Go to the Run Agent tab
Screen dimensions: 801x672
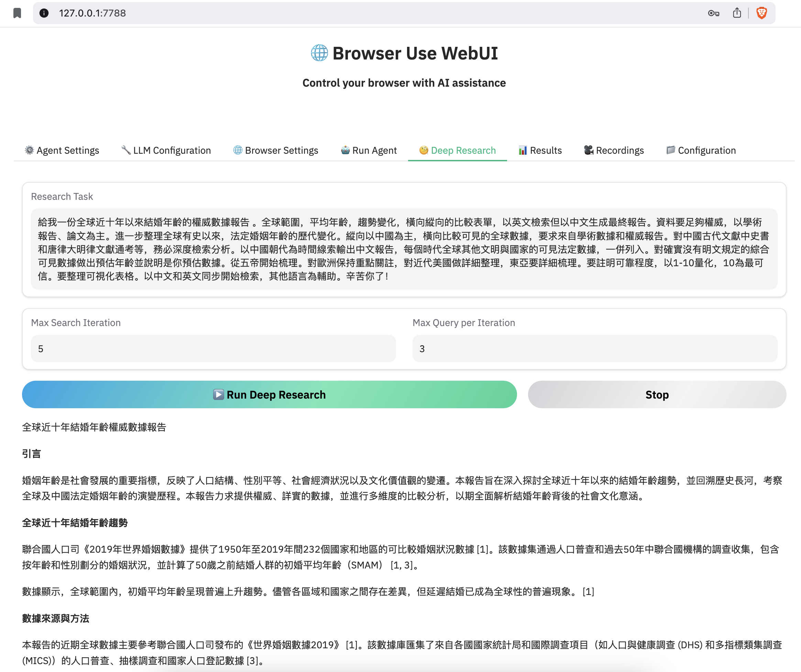369,150
